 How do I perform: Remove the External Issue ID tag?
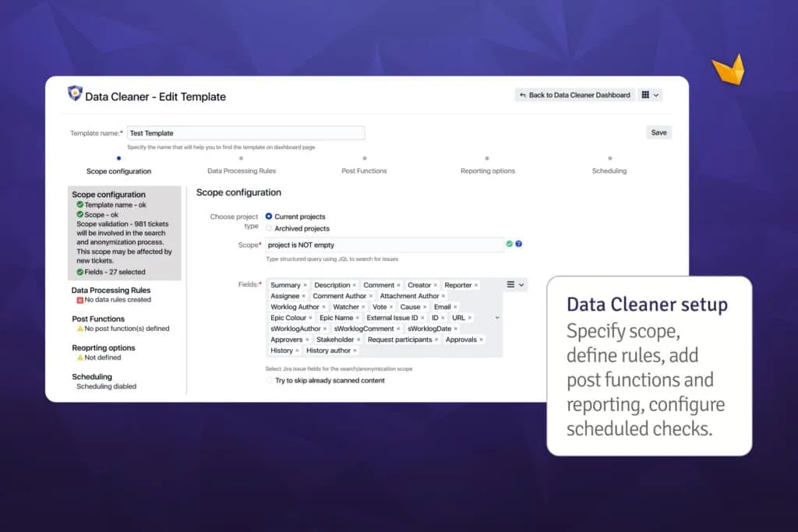click(422, 318)
